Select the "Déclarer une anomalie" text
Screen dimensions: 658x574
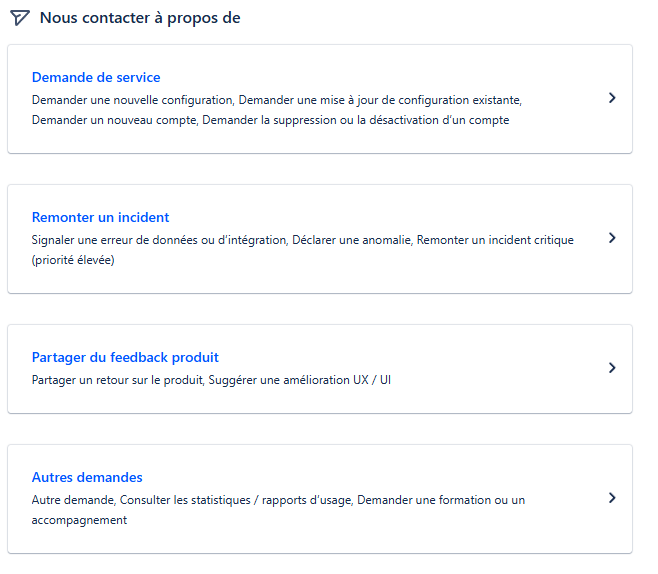[x=351, y=240]
